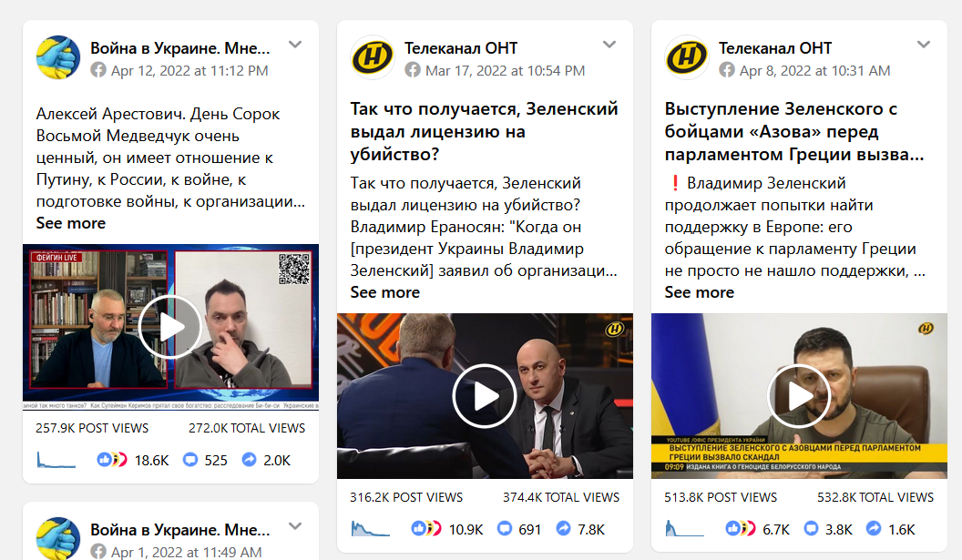
Task: Expand See more on the Зеленский лицензию post
Action: [384, 292]
